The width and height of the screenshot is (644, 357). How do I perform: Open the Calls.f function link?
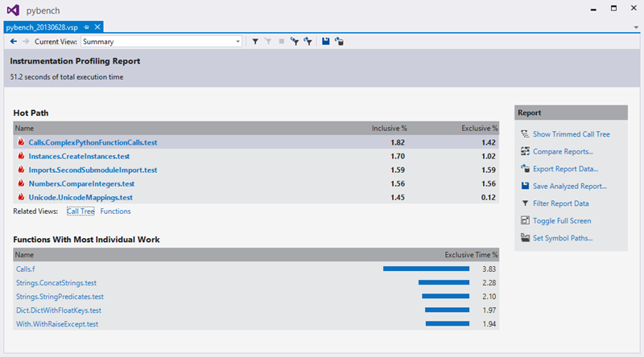[x=26, y=269]
